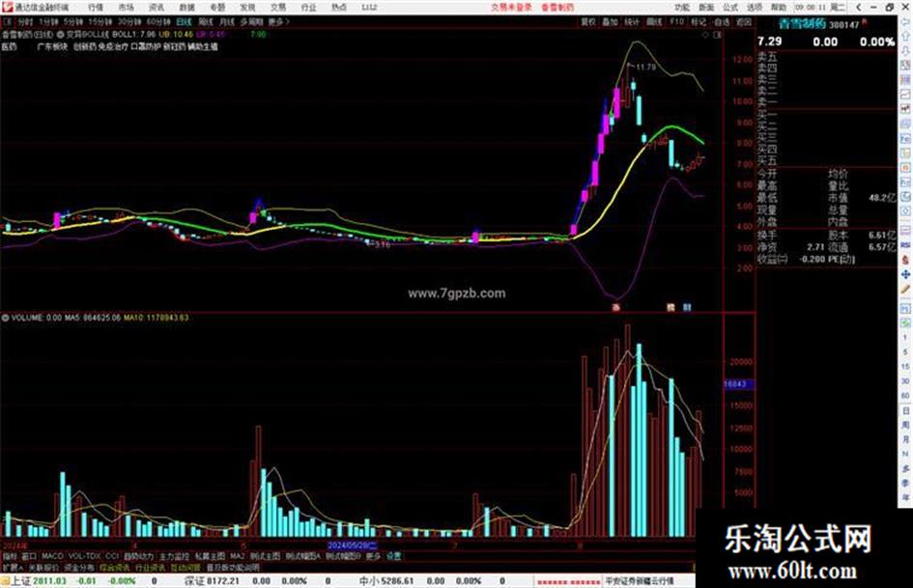The image size is (913, 588).
Task: Click the 画线 drawing button
Action: [x=654, y=21]
